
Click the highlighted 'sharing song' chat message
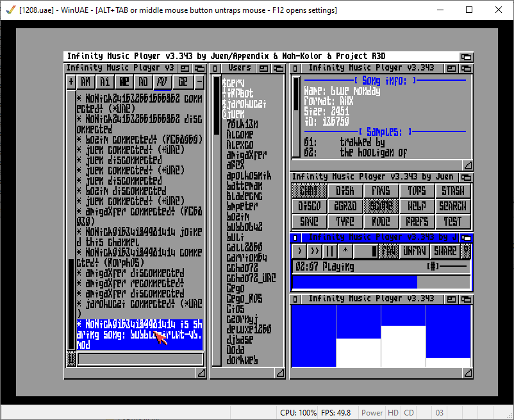tap(140, 335)
